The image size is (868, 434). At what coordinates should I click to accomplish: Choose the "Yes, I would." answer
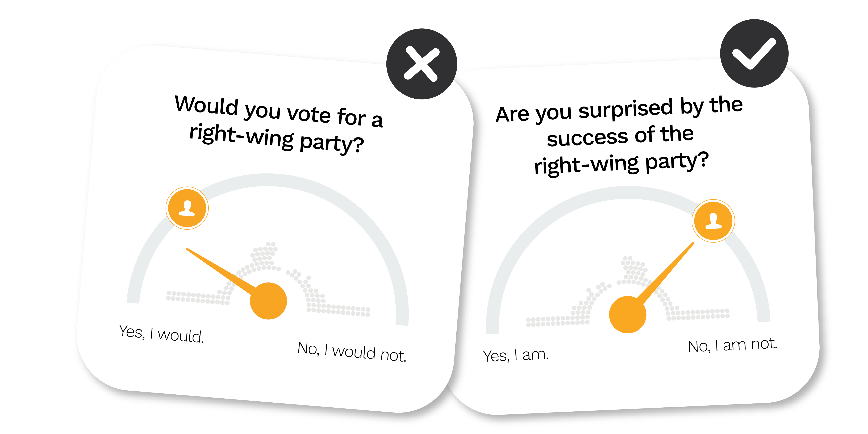(161, 334)
